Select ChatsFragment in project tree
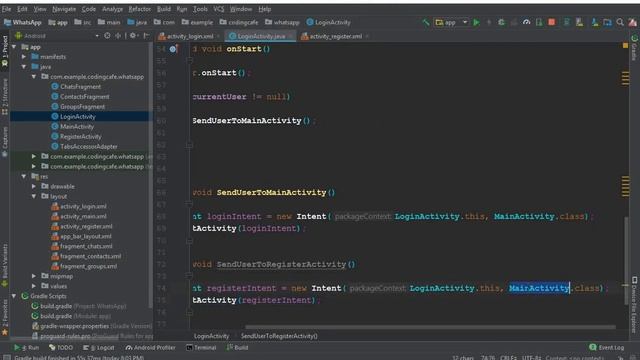Image resolution: width=640 pixels, height=360 pixels. point(80,87)
